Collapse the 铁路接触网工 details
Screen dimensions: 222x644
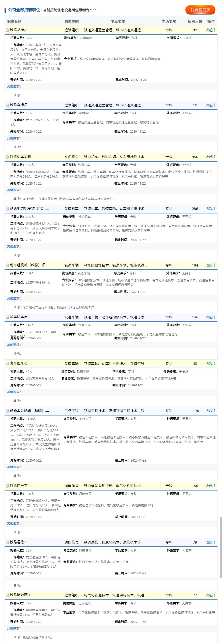point(210,595)
